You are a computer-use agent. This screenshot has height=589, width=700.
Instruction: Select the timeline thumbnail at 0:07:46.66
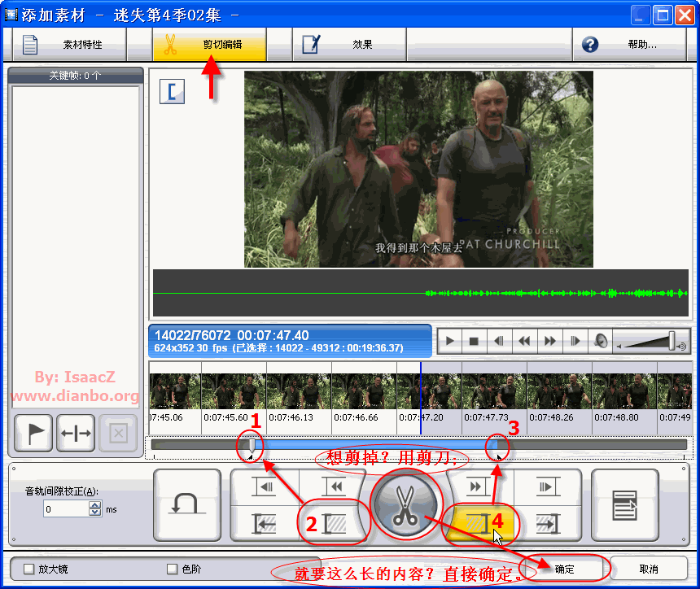tap(365, 391)
